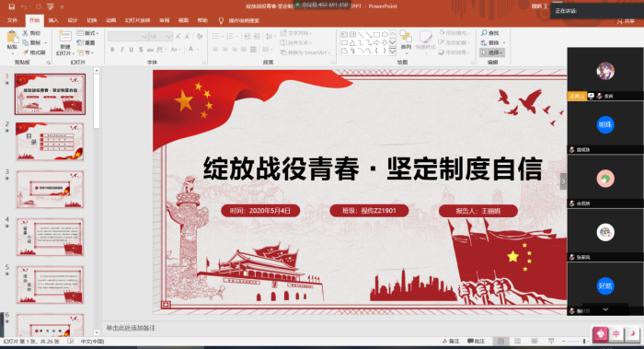Click the Find magnifier icon
The width and height of the screenshot is (644, 349).
pos(484,33)
